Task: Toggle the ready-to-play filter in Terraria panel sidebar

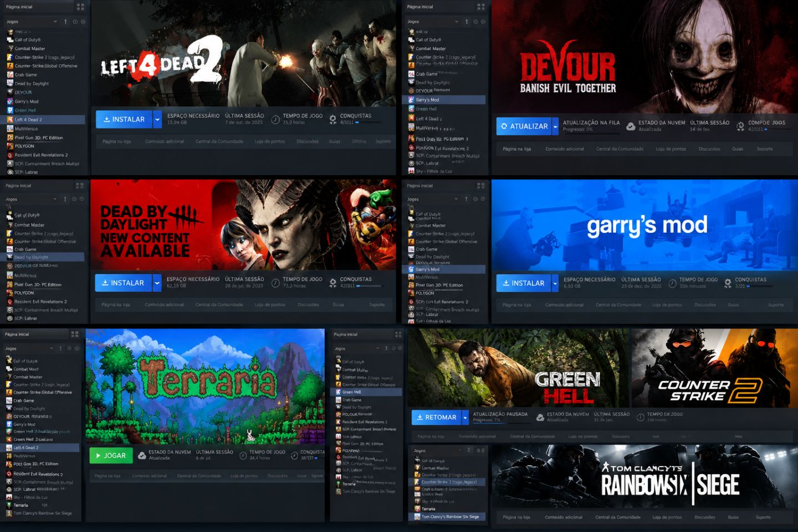Action: click(77, 349)
